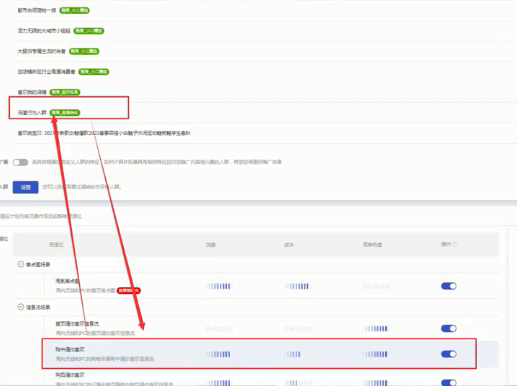The width and height of the screenshot is (517, 386).
Task: Click the info icon beside 操作 header
Action: pos(455,244)
